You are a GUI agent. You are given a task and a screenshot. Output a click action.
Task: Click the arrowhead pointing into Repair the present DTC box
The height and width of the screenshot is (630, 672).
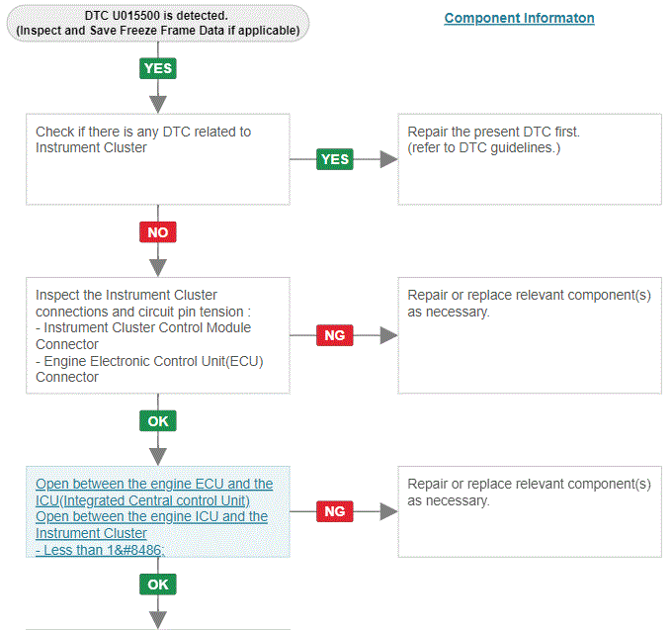tap(388, 159)
